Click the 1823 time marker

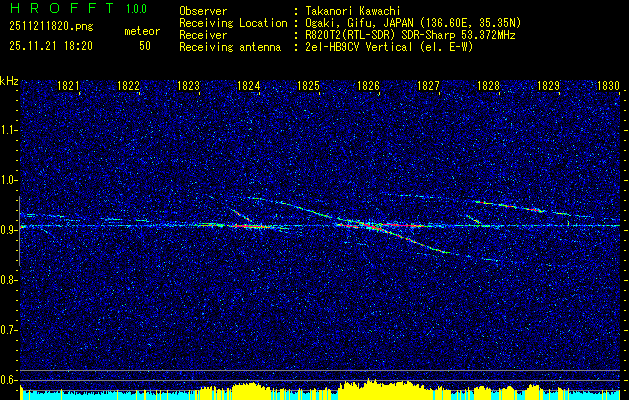tap(189, 86)
